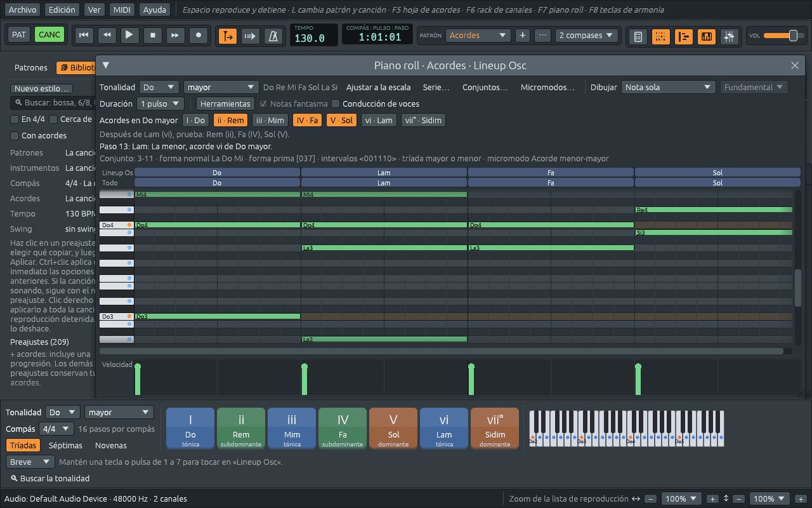812x508 pixels.
Task: Open the 2 compases length dropdown
Action: coord(587,36)
